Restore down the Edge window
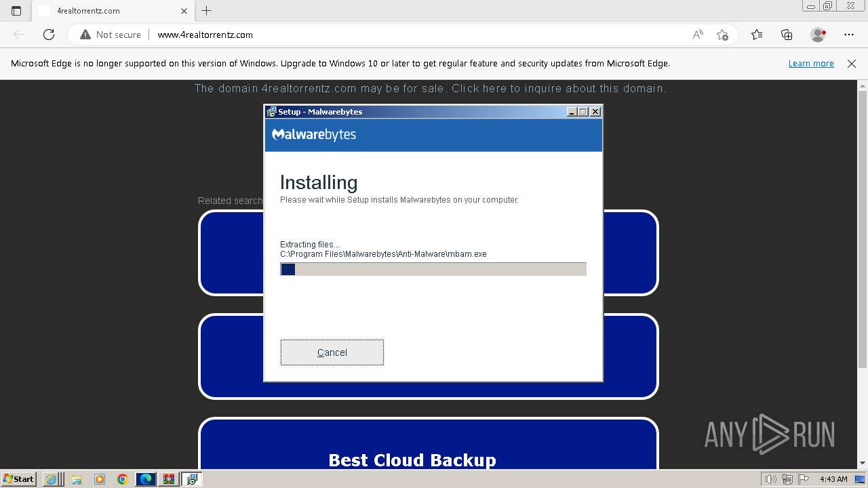868x488 pixels. pos(828,6)
